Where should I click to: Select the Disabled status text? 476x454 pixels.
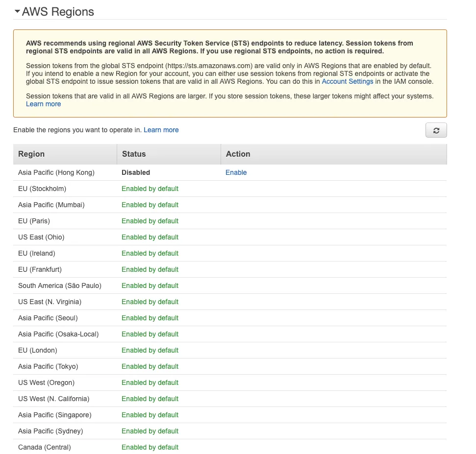(136, 172)
